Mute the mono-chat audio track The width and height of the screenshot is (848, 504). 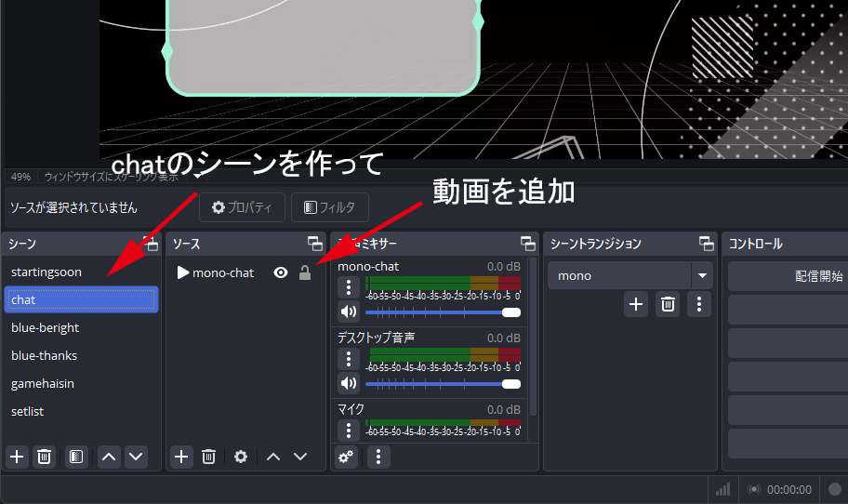tap(349, 312)
